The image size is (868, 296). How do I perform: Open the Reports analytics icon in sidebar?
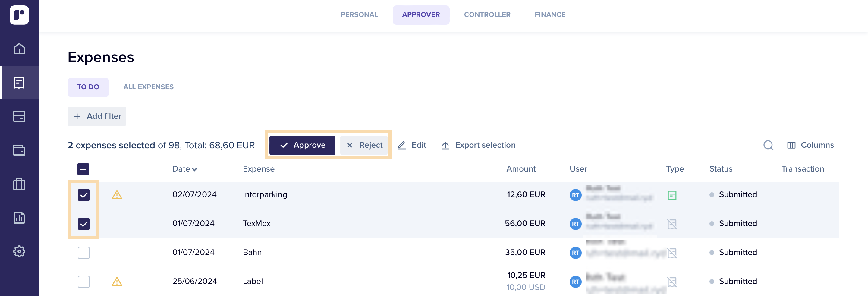point(19,218)
